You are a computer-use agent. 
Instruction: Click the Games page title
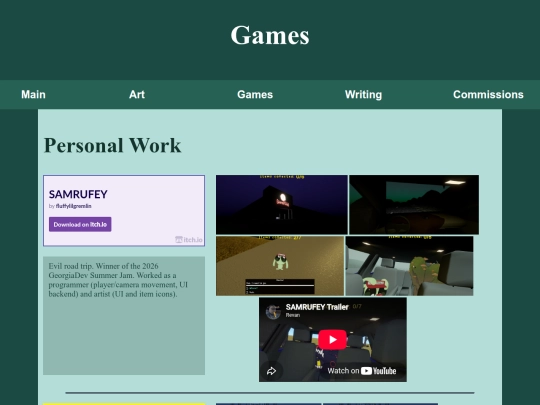click(x=270, y=35)
